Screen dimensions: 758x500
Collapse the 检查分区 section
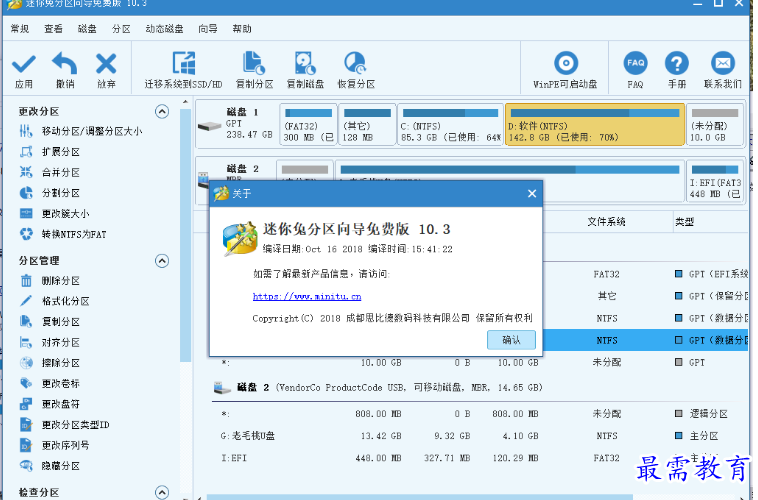click(x=162, y=492)
